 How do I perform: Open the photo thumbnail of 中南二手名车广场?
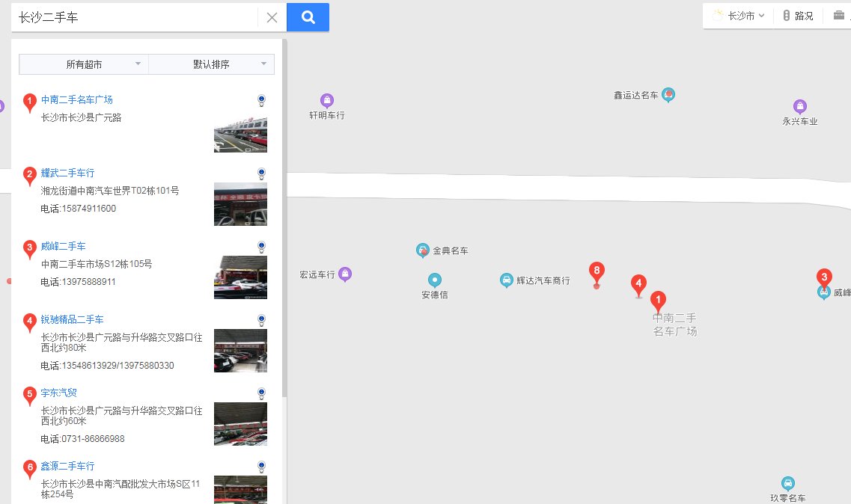pyautogui.click(x=240, y=131)
